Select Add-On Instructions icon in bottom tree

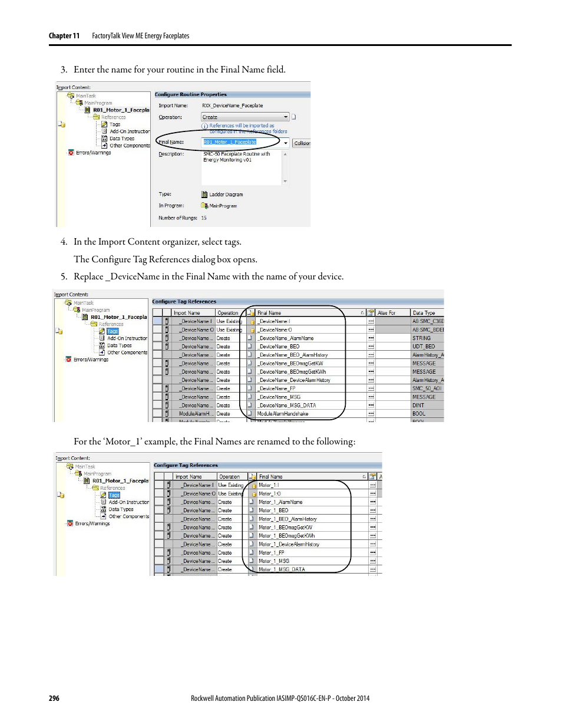[x=104, y=502]
